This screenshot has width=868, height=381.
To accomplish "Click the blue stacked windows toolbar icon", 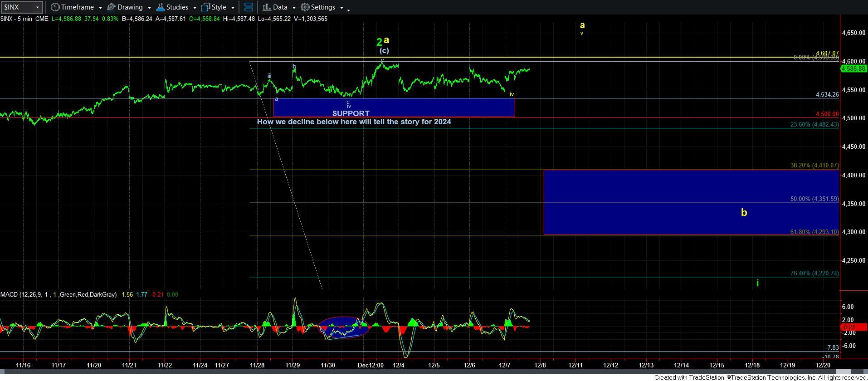I will (x=248, y=7).
